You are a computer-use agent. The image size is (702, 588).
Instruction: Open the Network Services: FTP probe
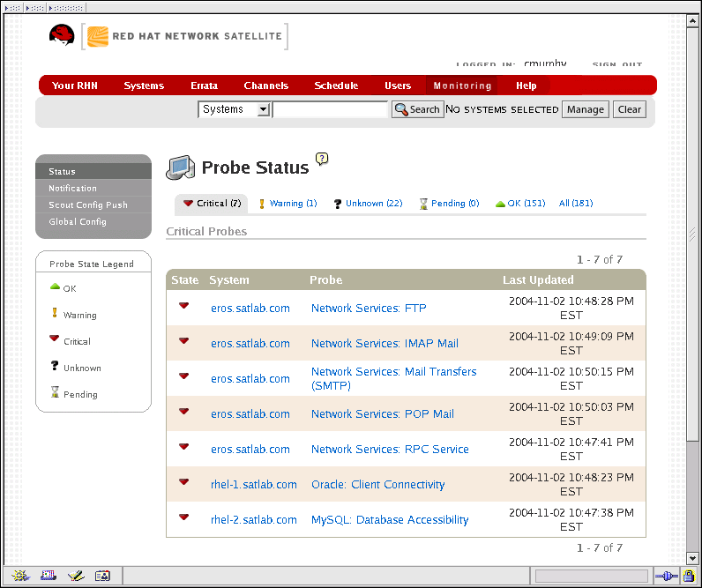tap(369, 309)
